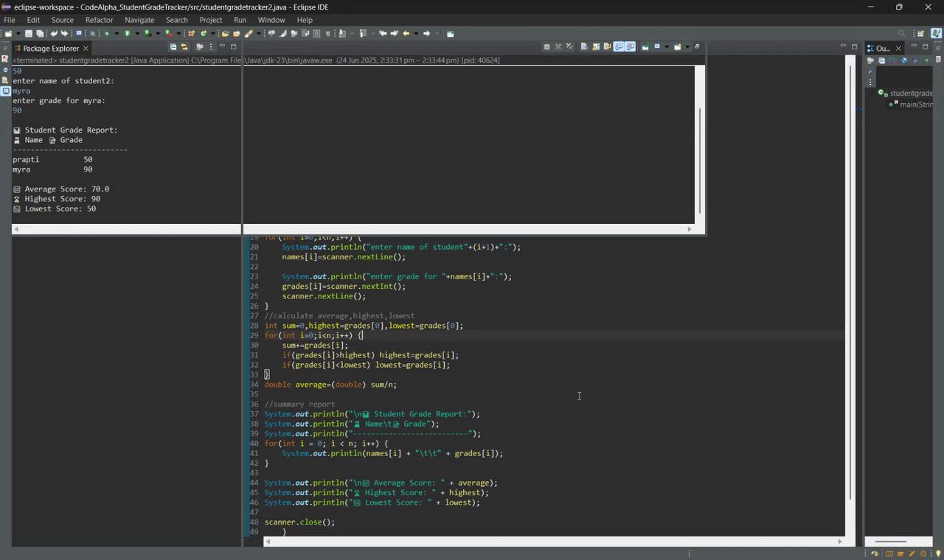944x560 pixels.
Task: Click Remove All Terminated Launches in console
Action: coord(570,46)
